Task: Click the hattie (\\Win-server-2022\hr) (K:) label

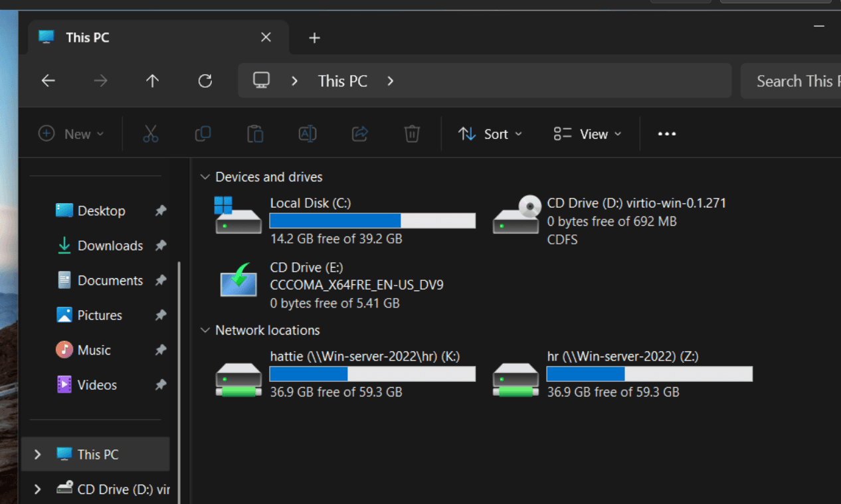Action: (365, 357)
